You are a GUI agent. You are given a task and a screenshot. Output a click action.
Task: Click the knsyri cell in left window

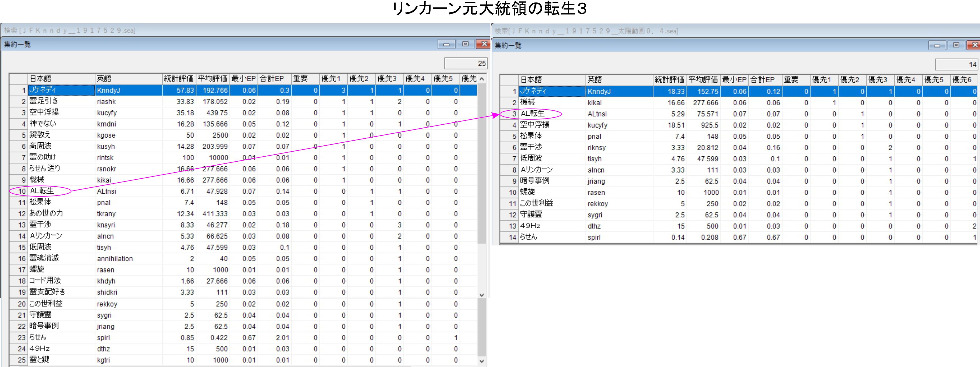[x=129, y=225]
